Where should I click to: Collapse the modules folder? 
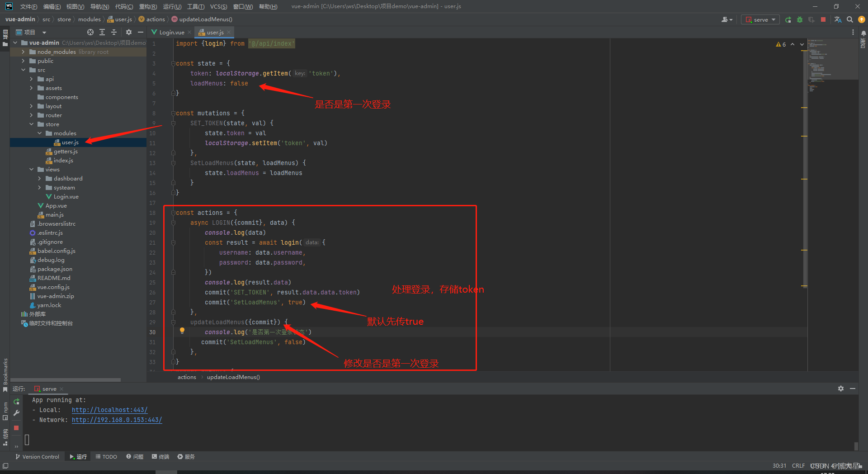pos(39,133)
